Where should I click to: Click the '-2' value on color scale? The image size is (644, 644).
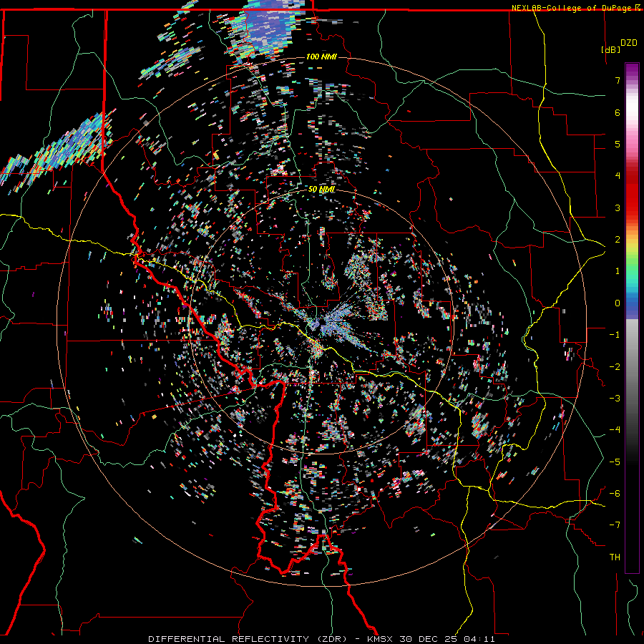point(615,367)
